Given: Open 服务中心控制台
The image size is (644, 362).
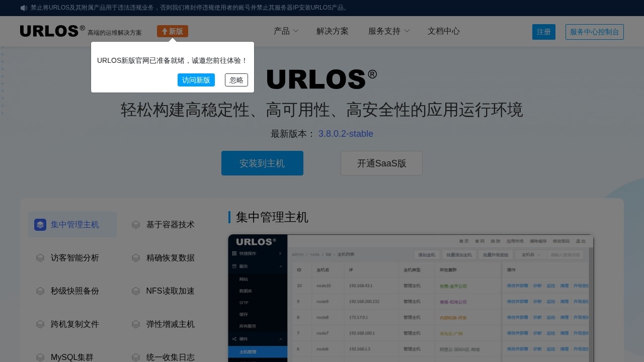Looking at the screenshot, I should 595,32.
